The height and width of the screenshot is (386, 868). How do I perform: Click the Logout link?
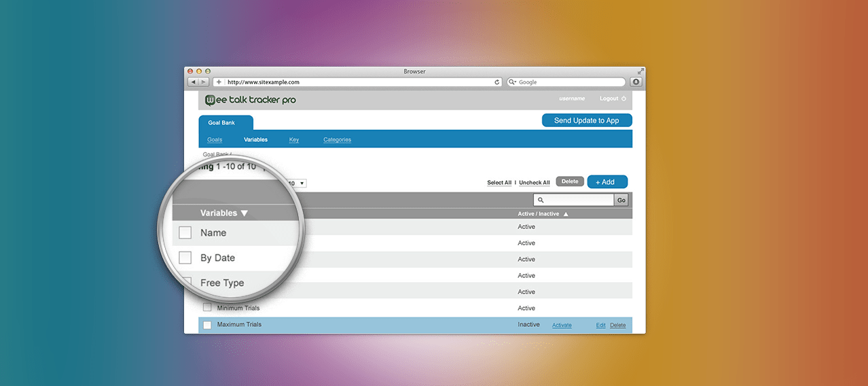point(609,99)
